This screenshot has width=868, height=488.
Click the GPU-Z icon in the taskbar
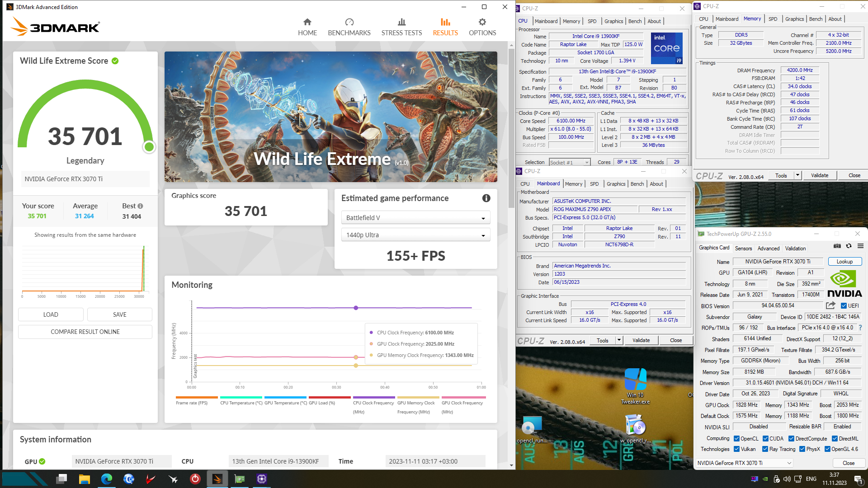tap(240, 479)
